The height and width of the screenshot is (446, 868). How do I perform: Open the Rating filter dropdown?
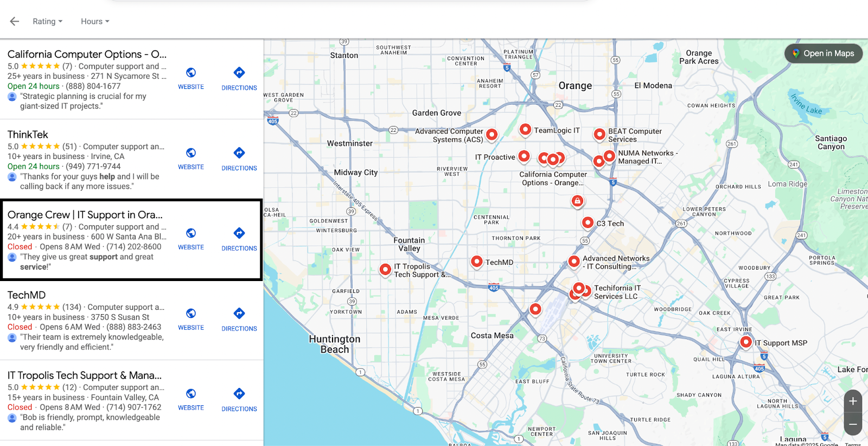click(x=48, y=21)
